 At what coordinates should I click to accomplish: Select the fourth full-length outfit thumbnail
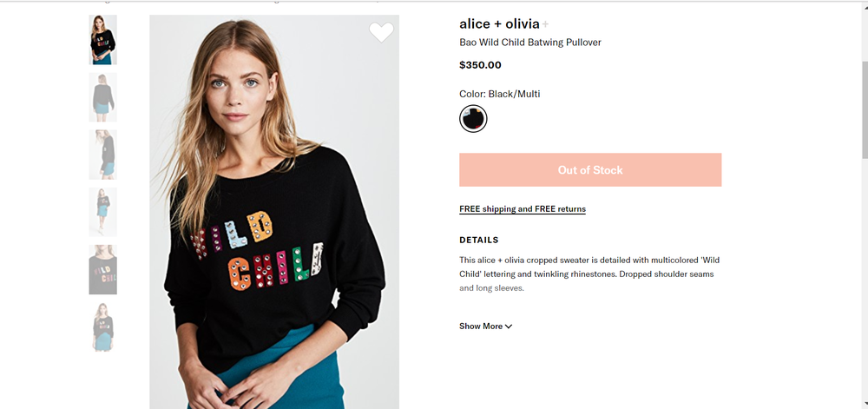[x=102, y=212]
